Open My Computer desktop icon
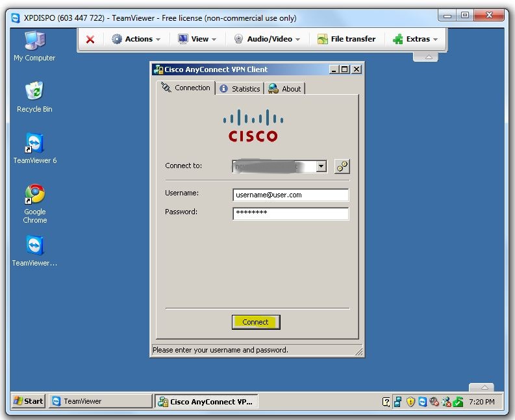The height and width of the screenshot is (420, 515). [x=34, y=46]
